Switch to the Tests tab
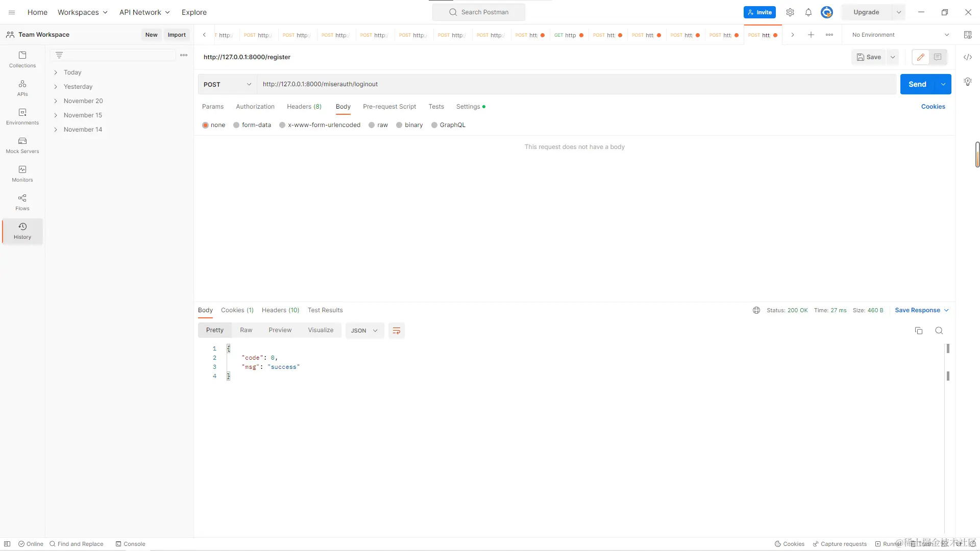 [436, 107]
